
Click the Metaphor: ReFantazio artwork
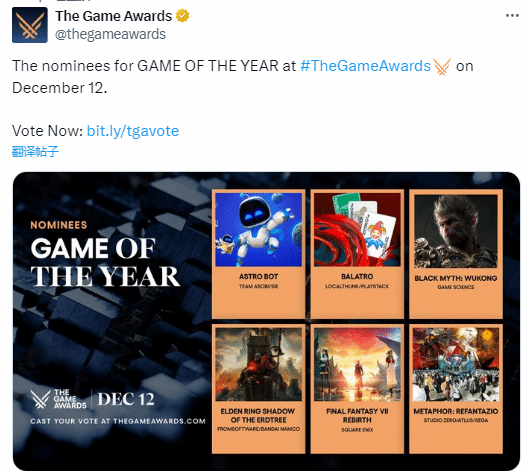pos(456,364)
